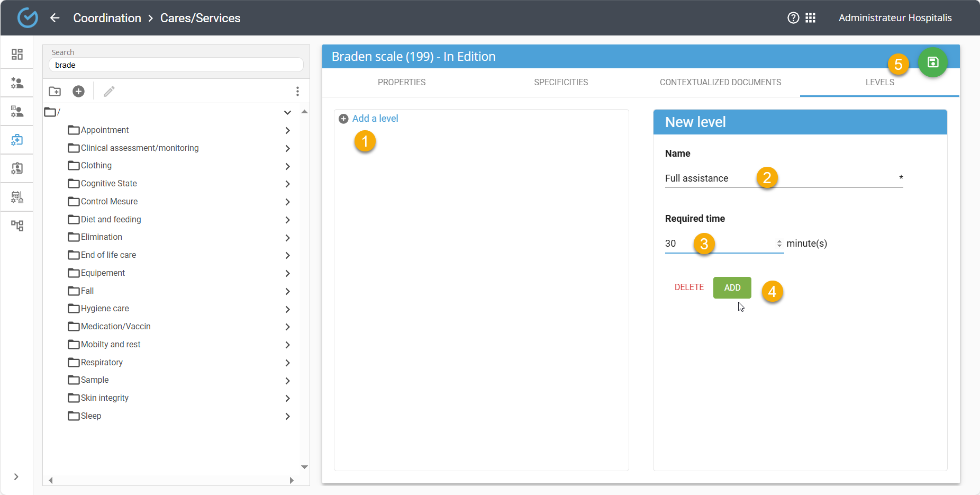Click the Name field containing Full assistance

click(709, 178)
